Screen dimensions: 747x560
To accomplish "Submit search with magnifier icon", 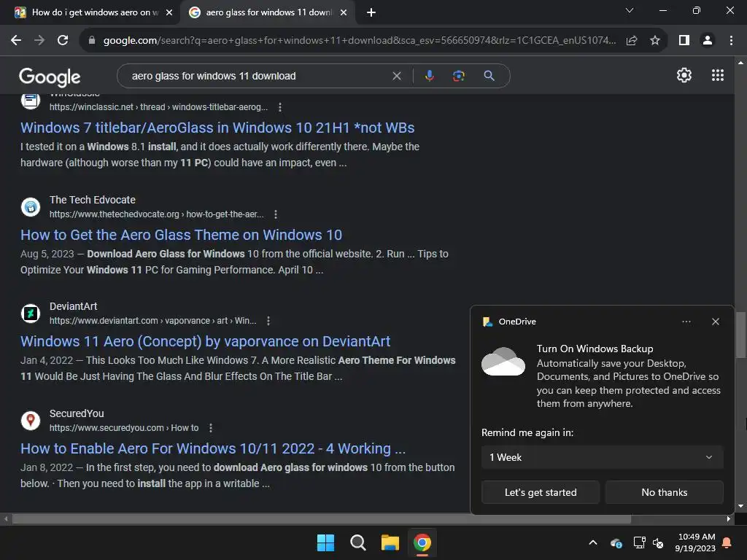I will tap(489, 76).
